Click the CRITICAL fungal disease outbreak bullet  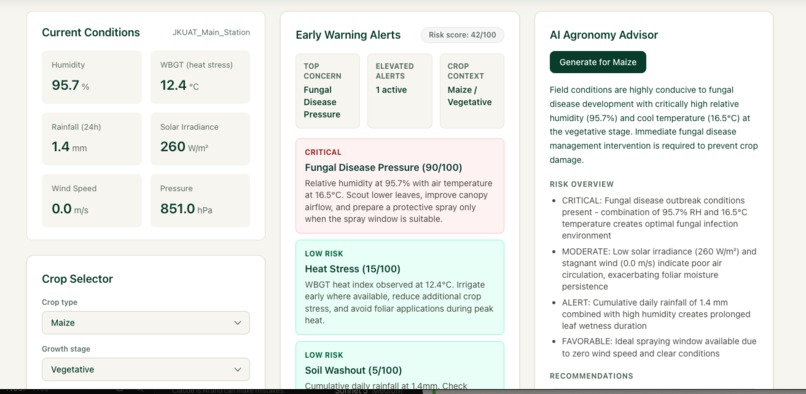[654, 218]
